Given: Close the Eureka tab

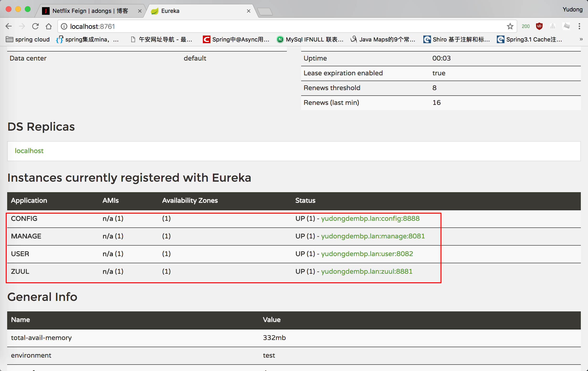Looking at the screenshot, I should [x=249, y=11].
